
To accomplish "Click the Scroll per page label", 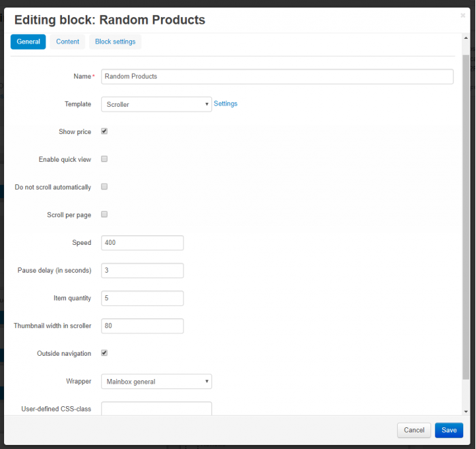I will pos(69,215).
